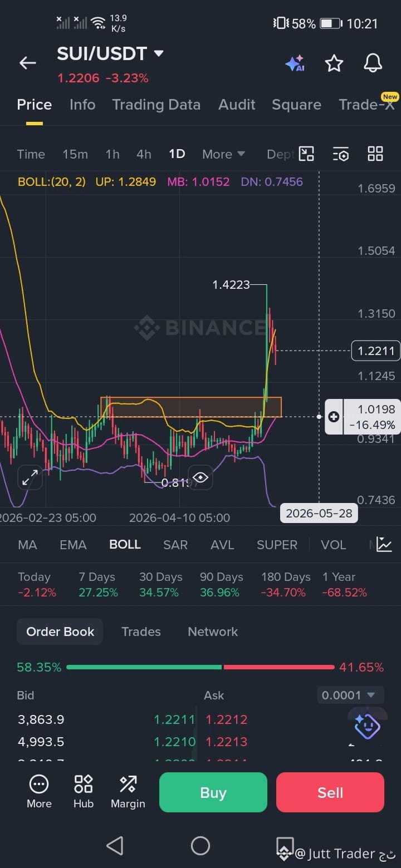
Task: Tap the 30 Days 34.57% stat
Action: (160, 585)
